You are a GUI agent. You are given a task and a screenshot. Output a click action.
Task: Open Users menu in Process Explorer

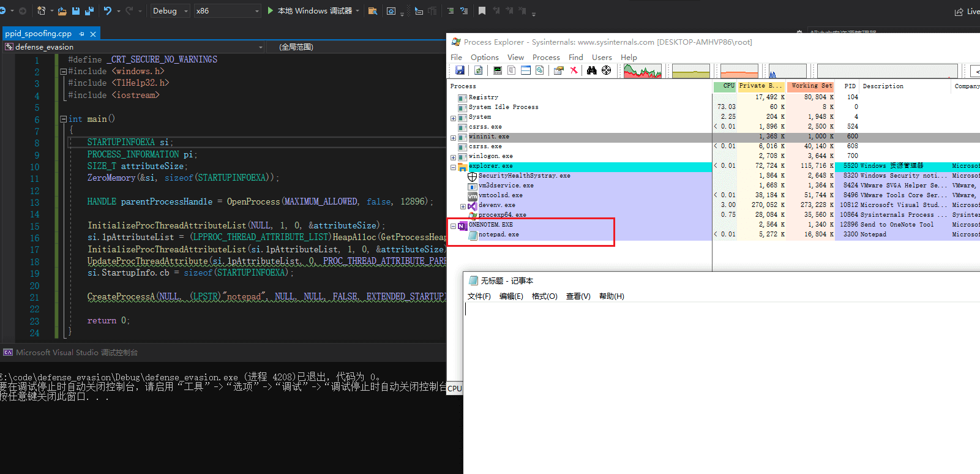[x=602, y=57]
